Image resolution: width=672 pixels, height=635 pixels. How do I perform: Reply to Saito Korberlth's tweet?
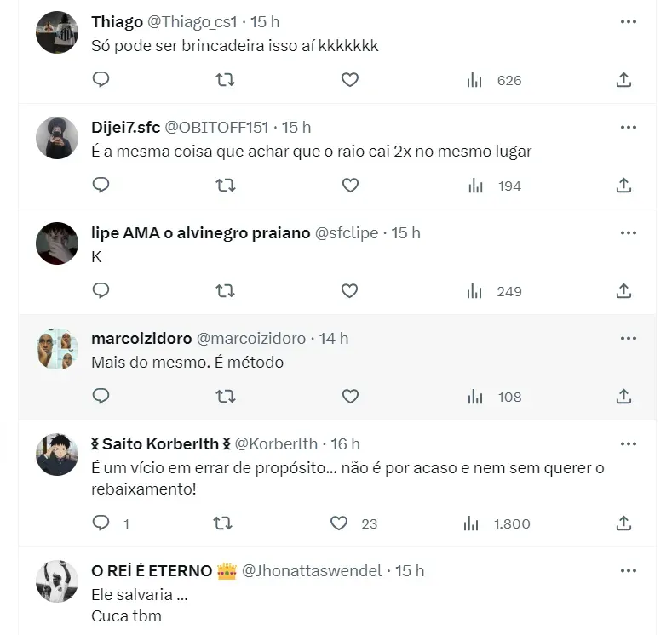(x=101, y=523)
